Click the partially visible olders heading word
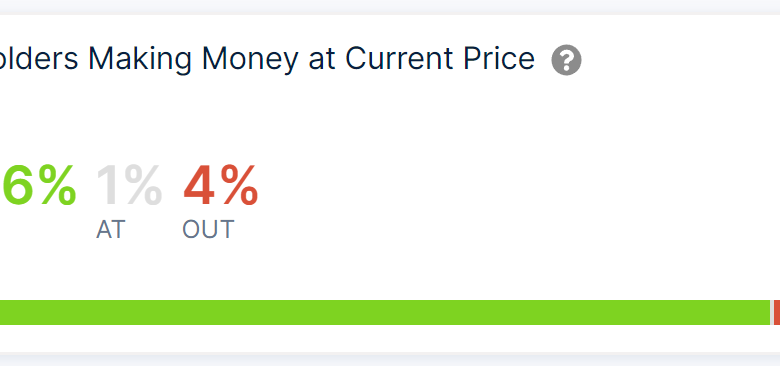The image size is (780, 366). pos(39,58)
